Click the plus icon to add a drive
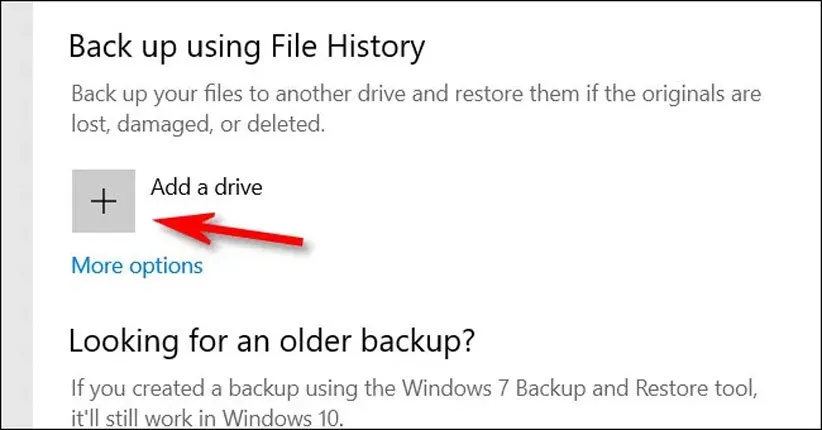 (x=104, y=201)
